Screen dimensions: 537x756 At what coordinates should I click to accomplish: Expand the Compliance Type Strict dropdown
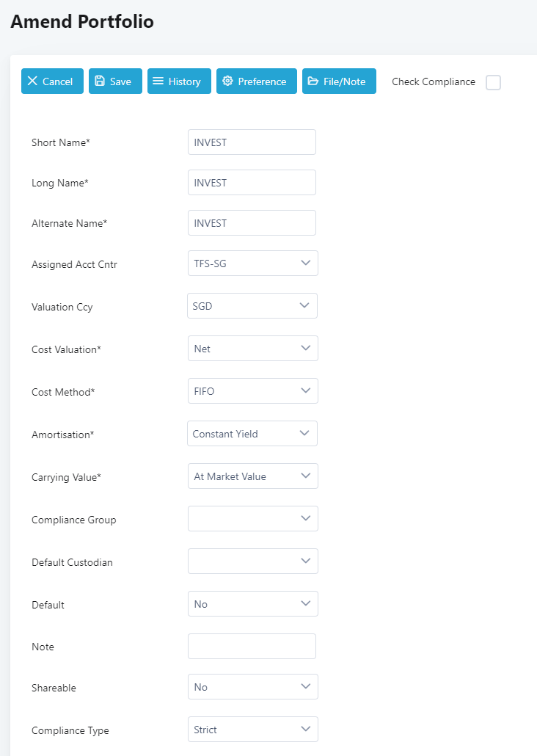pos(252,730)
